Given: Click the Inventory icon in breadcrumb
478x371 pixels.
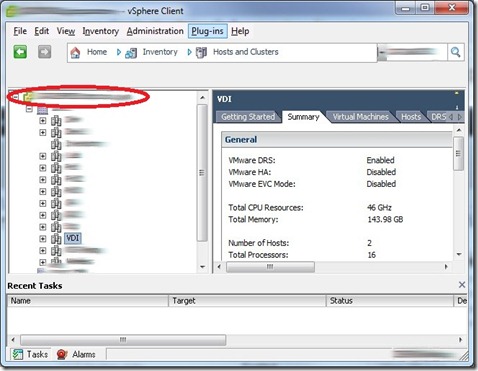Looking at the screenshot, I should click(131, 53).
